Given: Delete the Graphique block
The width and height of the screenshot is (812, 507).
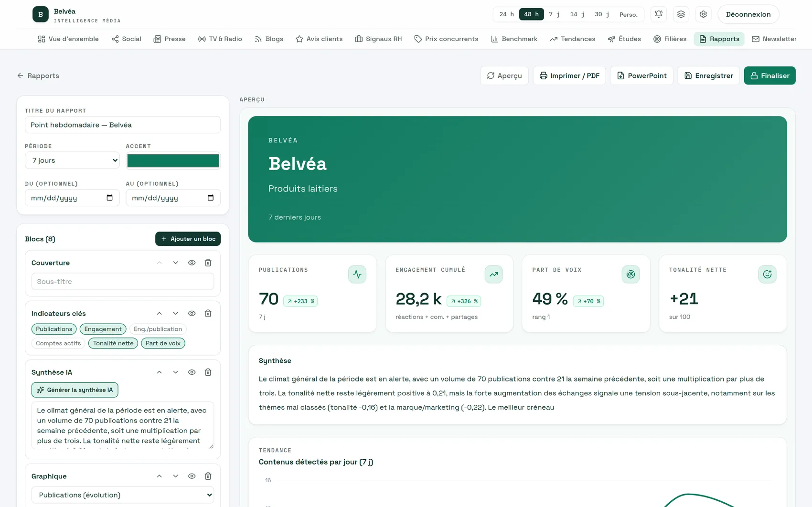Looking at the screenshot, I should tap(208, 476).
